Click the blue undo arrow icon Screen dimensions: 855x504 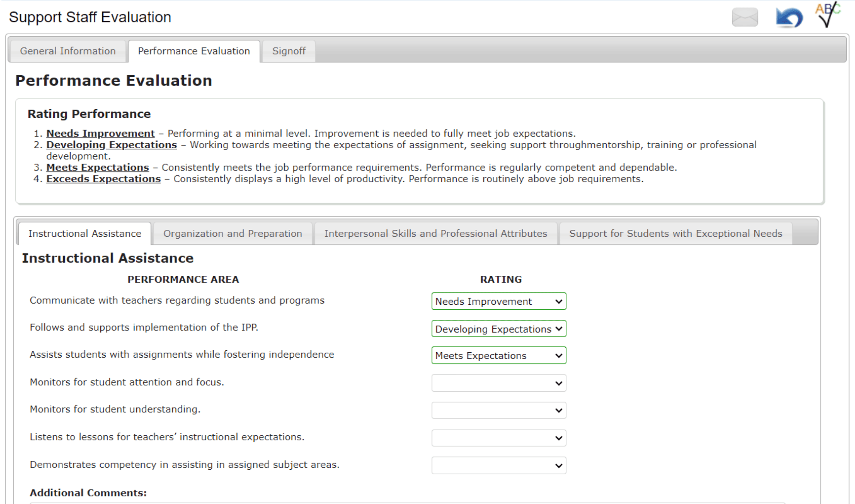click(789, 18)
